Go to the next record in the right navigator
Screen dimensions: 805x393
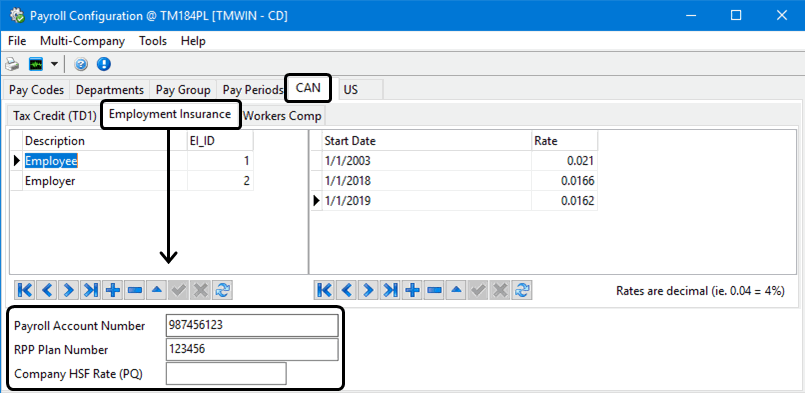pyautogui.click(x=368, y=290)
